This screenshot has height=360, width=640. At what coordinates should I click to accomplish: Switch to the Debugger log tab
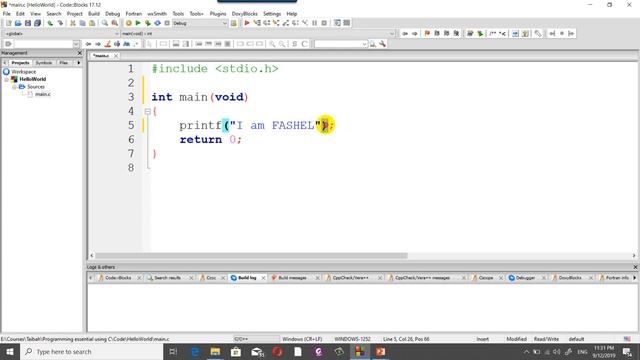click(x=525, y=278)
